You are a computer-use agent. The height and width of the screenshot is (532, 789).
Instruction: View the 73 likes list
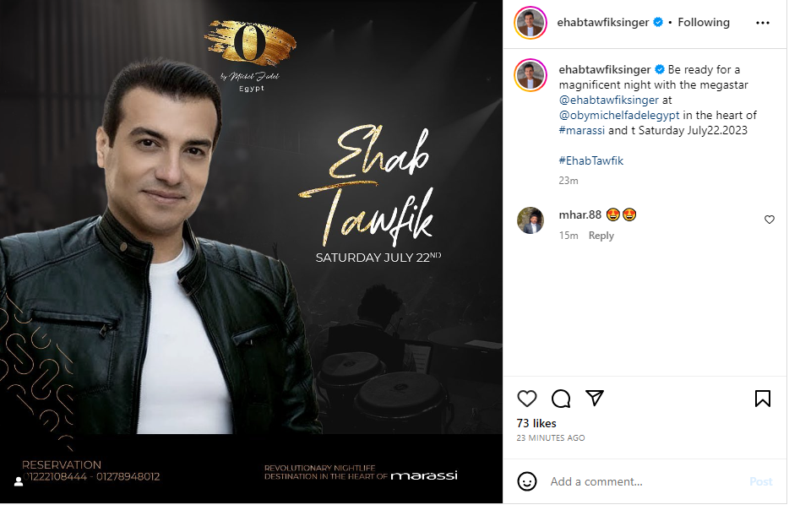tap(536, 423)
